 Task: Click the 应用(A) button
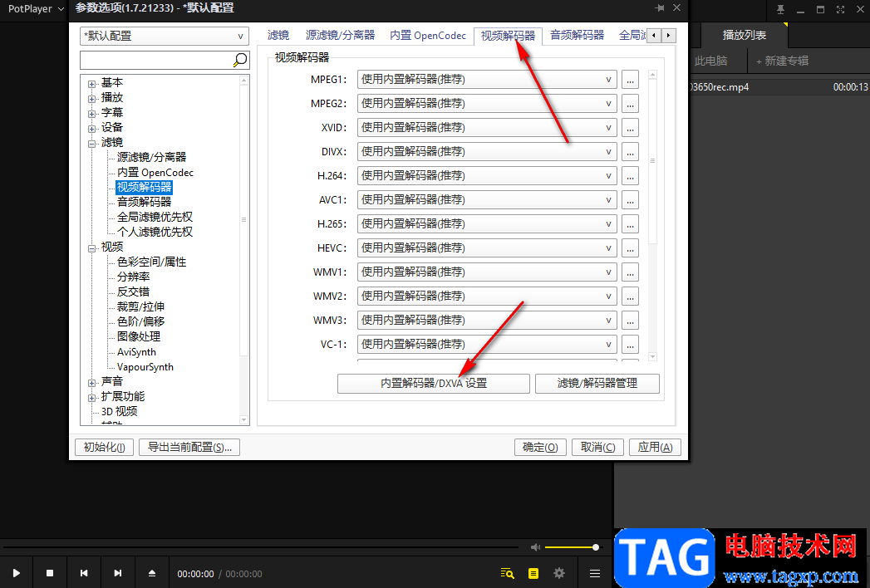(656, 447)
